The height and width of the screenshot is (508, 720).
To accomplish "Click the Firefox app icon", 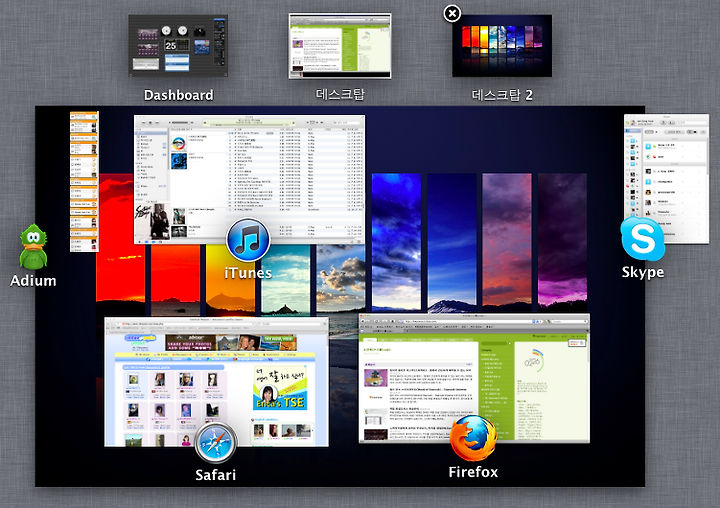I will pyautogui.click(x=473, y=438).
